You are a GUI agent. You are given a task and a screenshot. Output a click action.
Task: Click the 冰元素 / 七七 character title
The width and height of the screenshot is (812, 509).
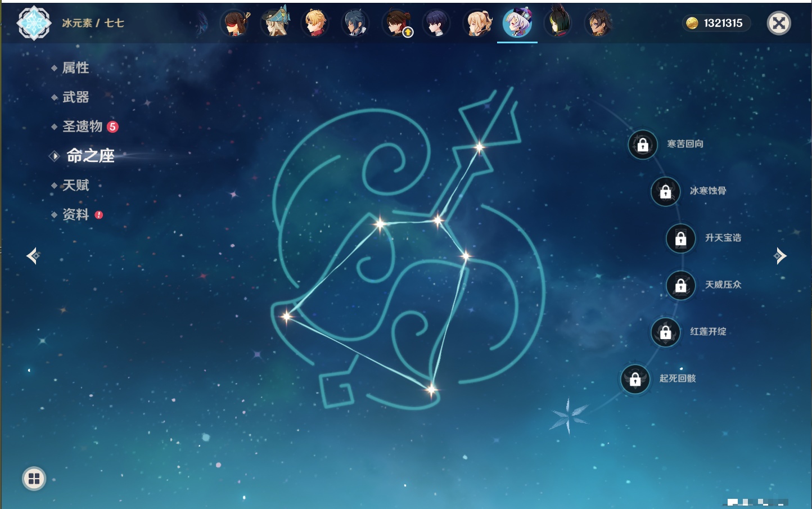click(x=93, y=23)
